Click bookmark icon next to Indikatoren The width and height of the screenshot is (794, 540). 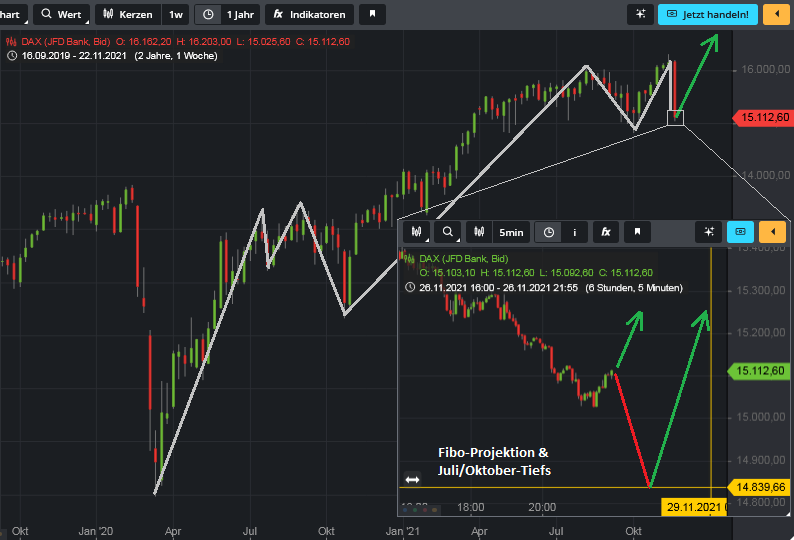[371, 14]
